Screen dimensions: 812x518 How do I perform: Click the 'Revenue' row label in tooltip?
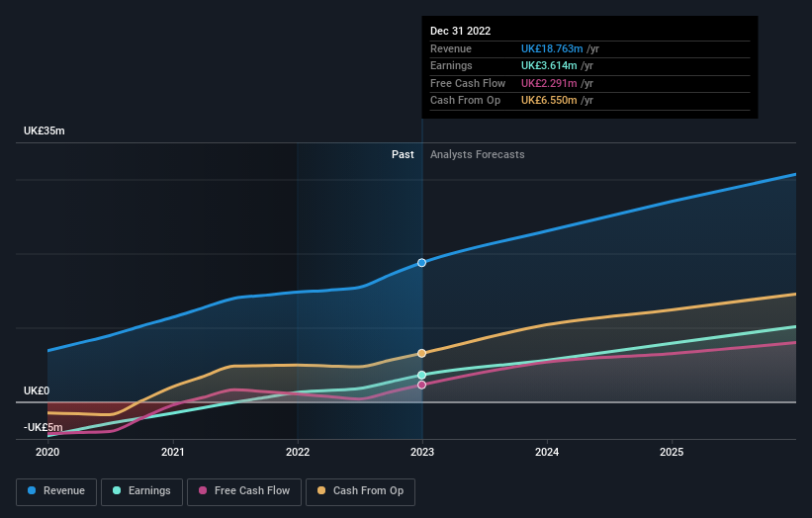point(451,48)
